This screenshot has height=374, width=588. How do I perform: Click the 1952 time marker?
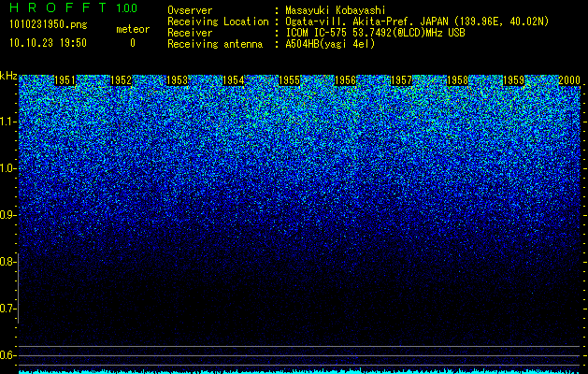[122, 80]
